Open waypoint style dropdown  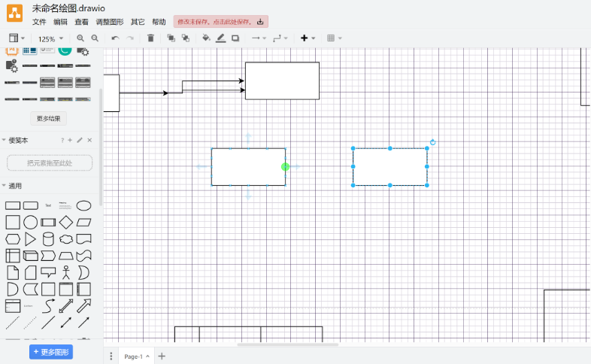pos(280,38)
